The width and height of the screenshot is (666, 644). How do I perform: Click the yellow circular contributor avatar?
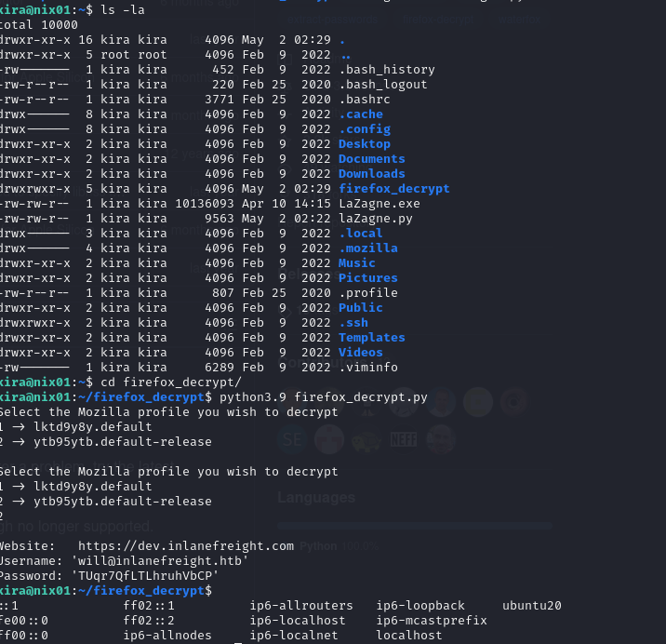[478, 402]
